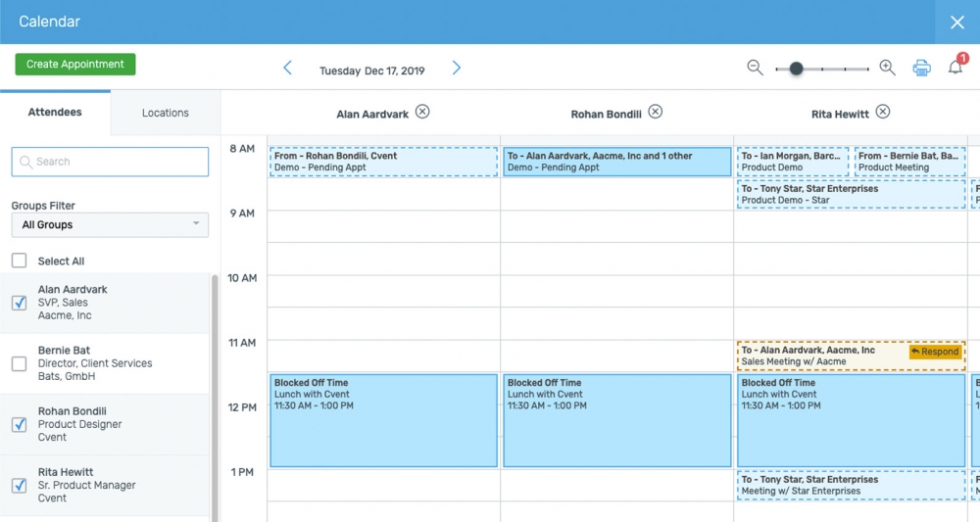The width and height of the screenshot is (980, 522).
Task: Click the zoom out magnifier icon
Action: [x=755, y=68]
